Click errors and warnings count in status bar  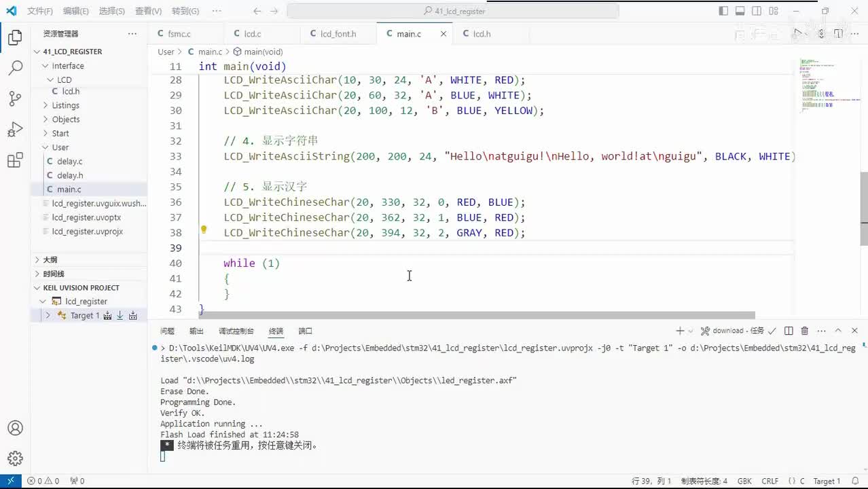coord(44,481)
